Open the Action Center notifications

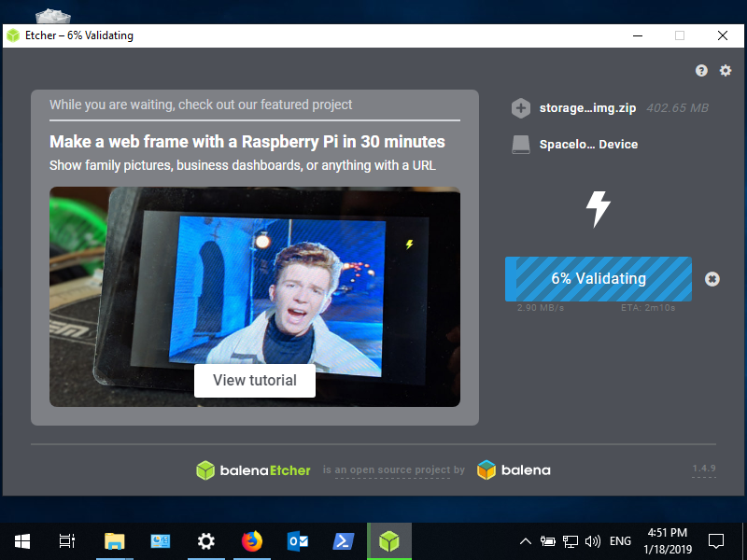click(x=716, y=540)
